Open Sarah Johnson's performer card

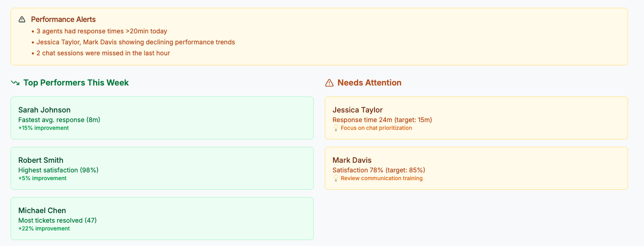coord(162,118)
